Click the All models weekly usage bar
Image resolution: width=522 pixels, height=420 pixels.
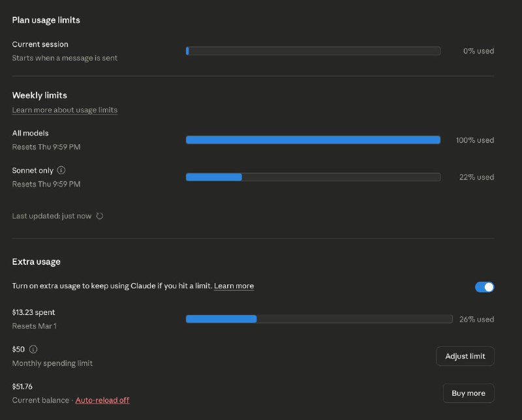(x=313, y=140)
